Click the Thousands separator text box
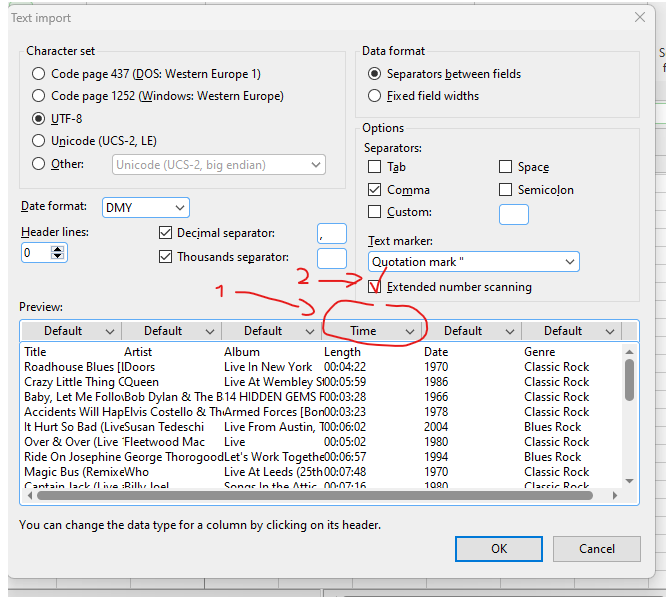 tap(331, 258)
